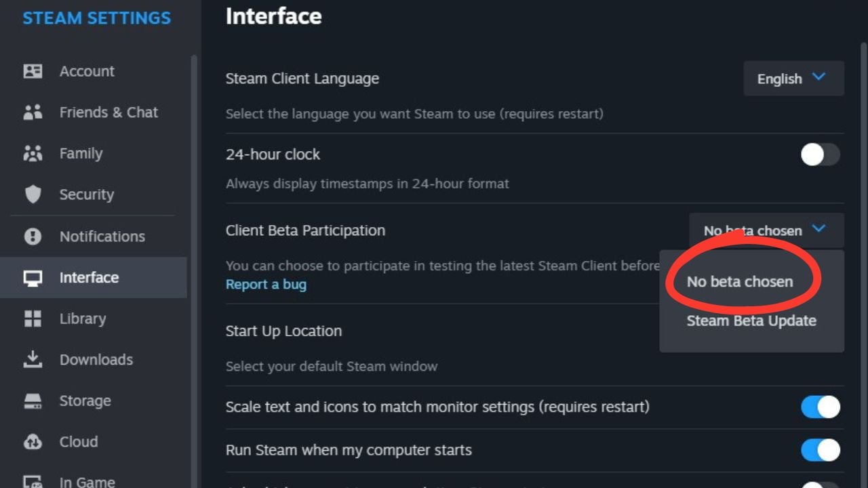This screenshot has width=868, height=488.
Task: Open the Notifications settings icon
Action: pyautogui.click(x=33, y=236)
